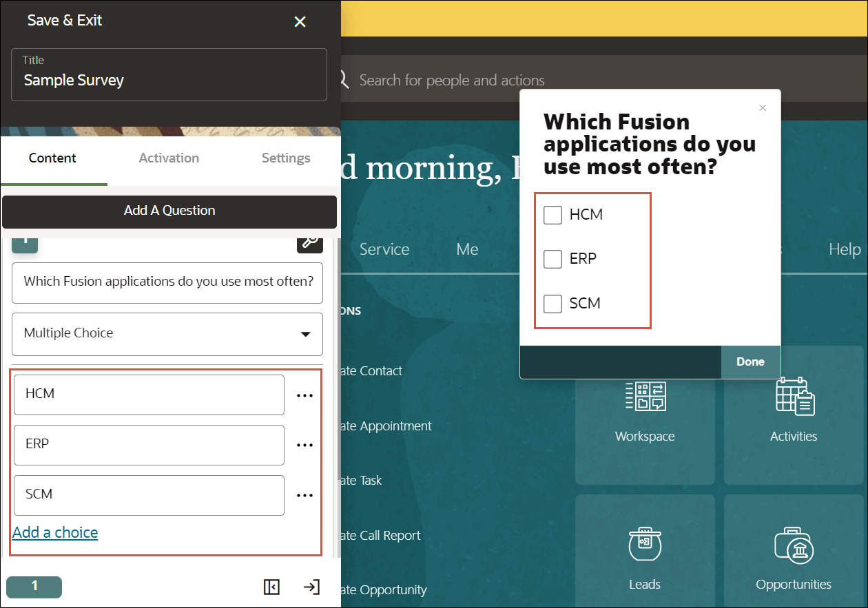
Task: Edit the SCM choice field
Action: pyautogui.click(x=149, y=496)
